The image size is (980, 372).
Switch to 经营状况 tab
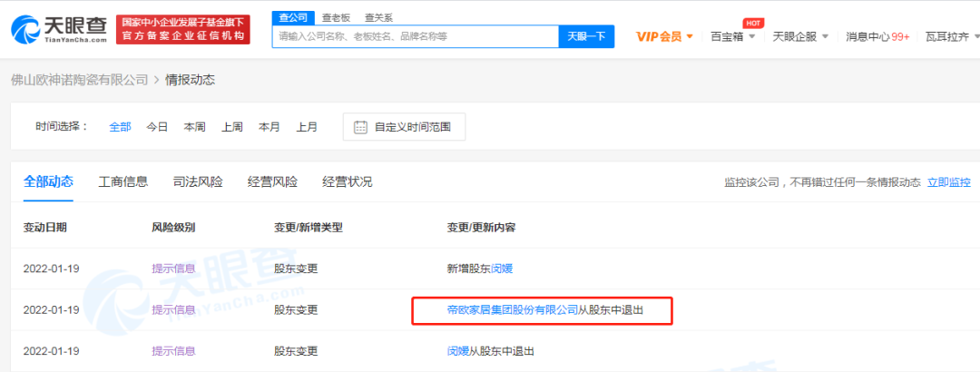pyautogui.click(x=348, y=182)
